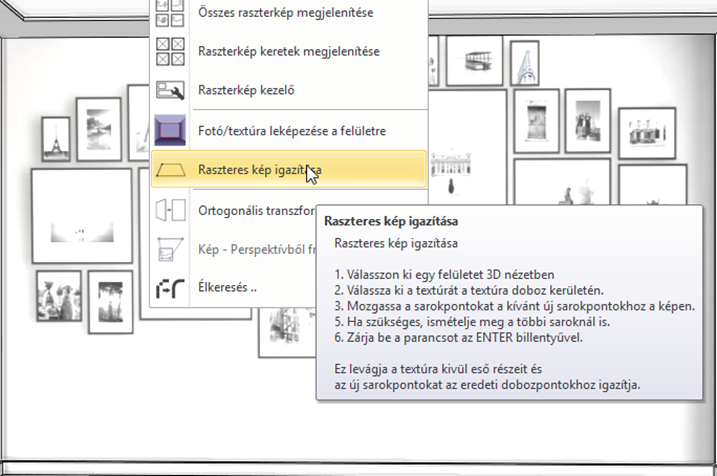This screenshot has width=717, height=476.
Task: Click the Ortogonális transzformáció icon
Action: pyautogui.click(x=170, y=210)
